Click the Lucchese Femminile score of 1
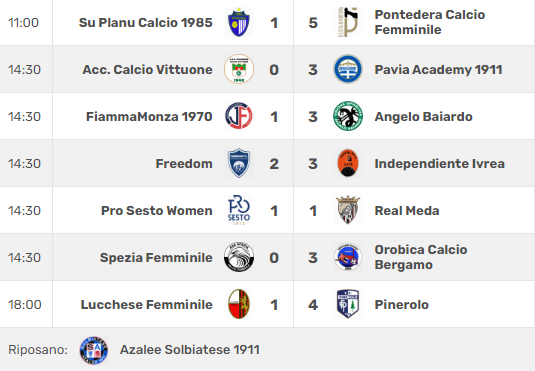535x371 pixels. click(274, 304)
